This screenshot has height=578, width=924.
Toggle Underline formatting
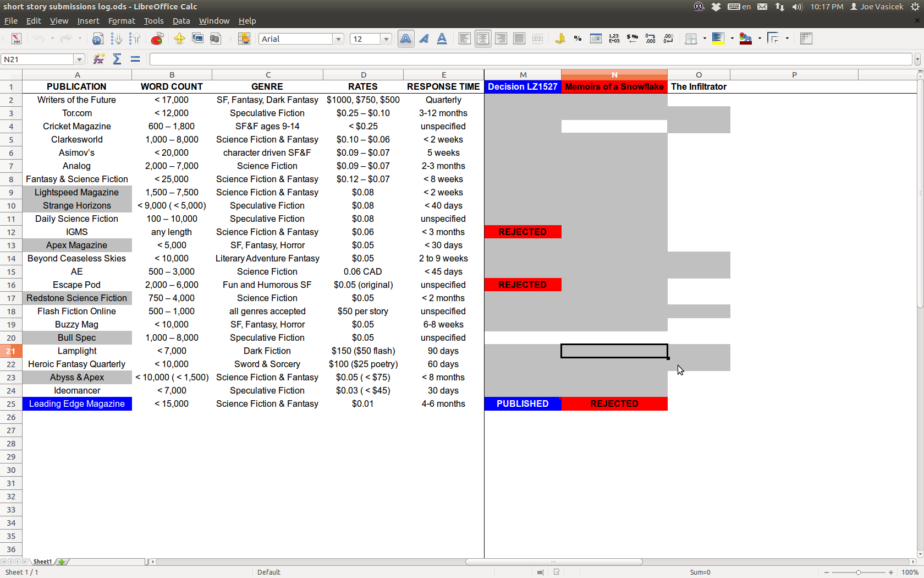pyautogui.click(x=442, y=39)
